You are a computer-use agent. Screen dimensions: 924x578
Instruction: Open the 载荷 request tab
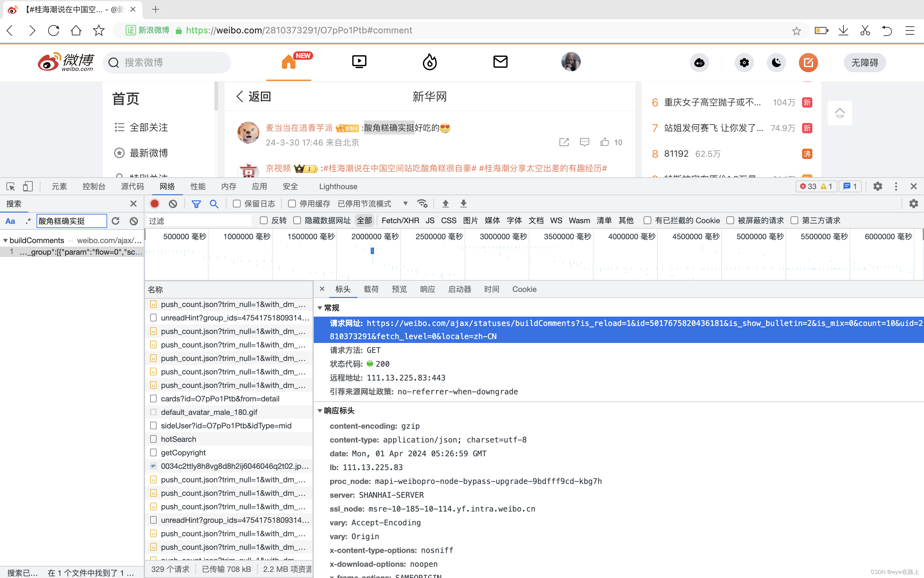[x=371, y=289]
